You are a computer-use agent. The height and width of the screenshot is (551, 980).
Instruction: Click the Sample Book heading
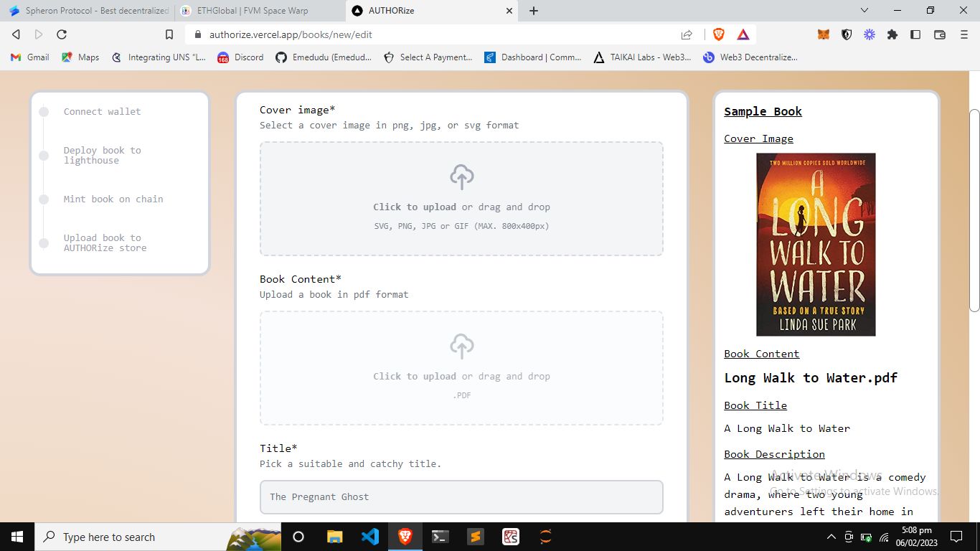click(x=763, y=111)
